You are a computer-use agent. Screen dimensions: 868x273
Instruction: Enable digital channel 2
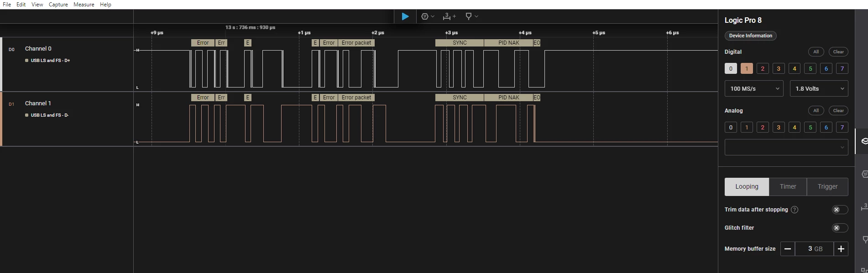(x=763, y=69)
